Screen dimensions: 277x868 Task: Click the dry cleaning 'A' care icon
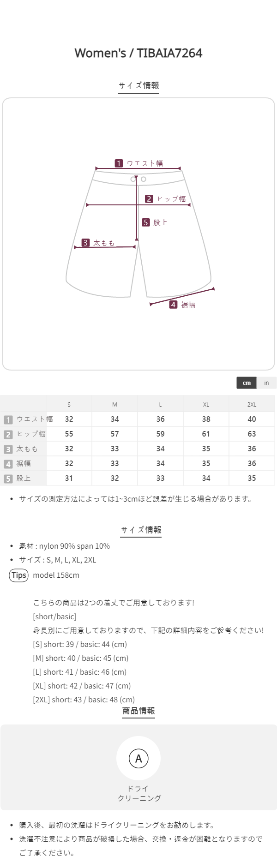tap(138, 758)
